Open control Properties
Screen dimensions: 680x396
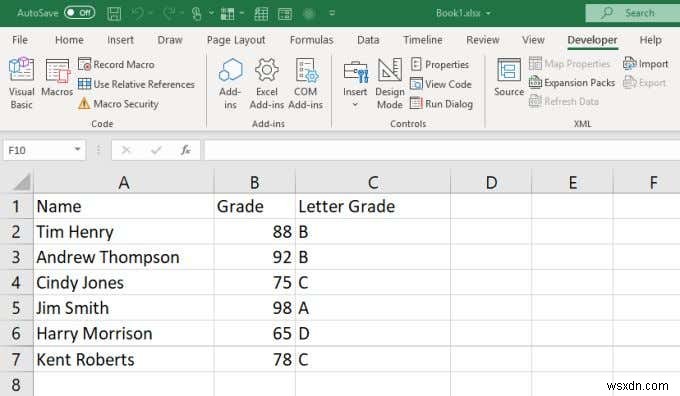click(x=439, y=64)
